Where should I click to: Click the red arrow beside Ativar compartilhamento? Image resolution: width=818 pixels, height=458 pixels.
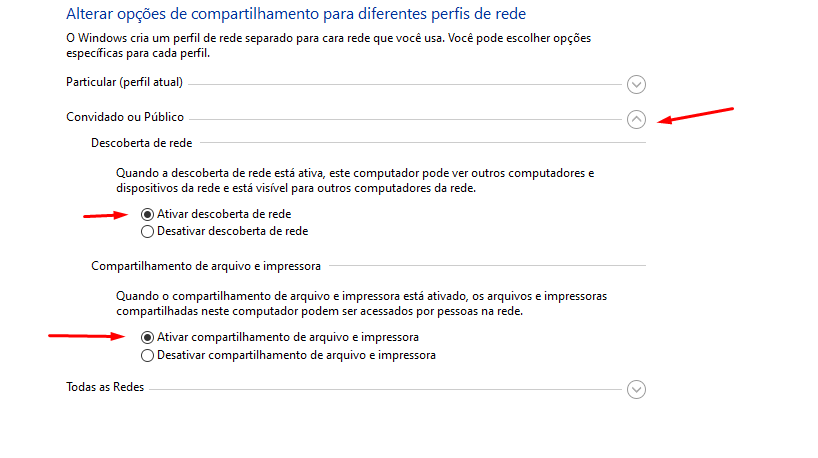(87, 336)
